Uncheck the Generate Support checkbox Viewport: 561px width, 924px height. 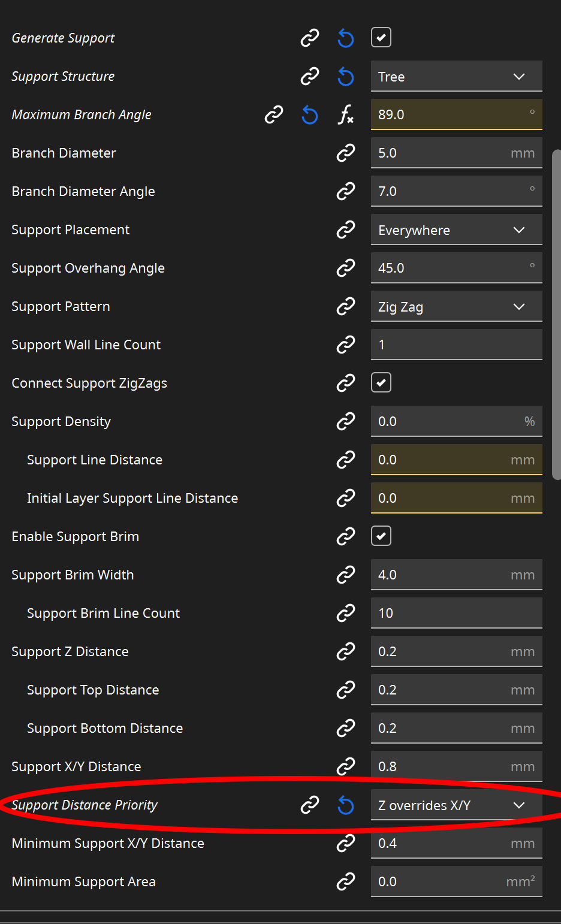tap(381, 38)
